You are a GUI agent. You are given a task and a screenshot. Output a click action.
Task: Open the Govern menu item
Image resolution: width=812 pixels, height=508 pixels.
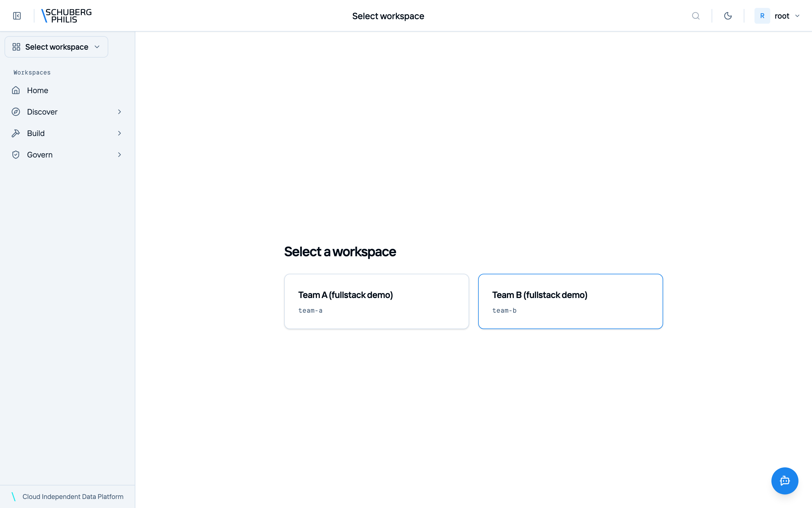tap(67, 155)
